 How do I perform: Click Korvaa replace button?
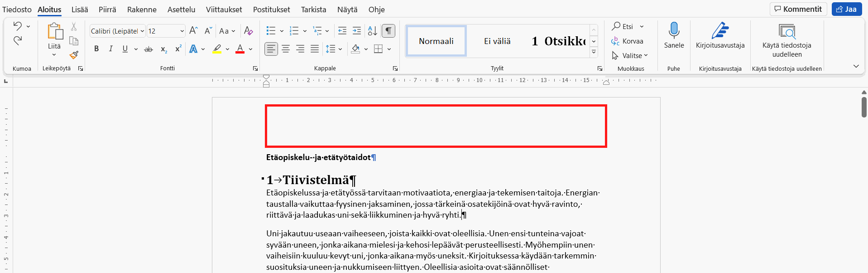click(627, 41)
